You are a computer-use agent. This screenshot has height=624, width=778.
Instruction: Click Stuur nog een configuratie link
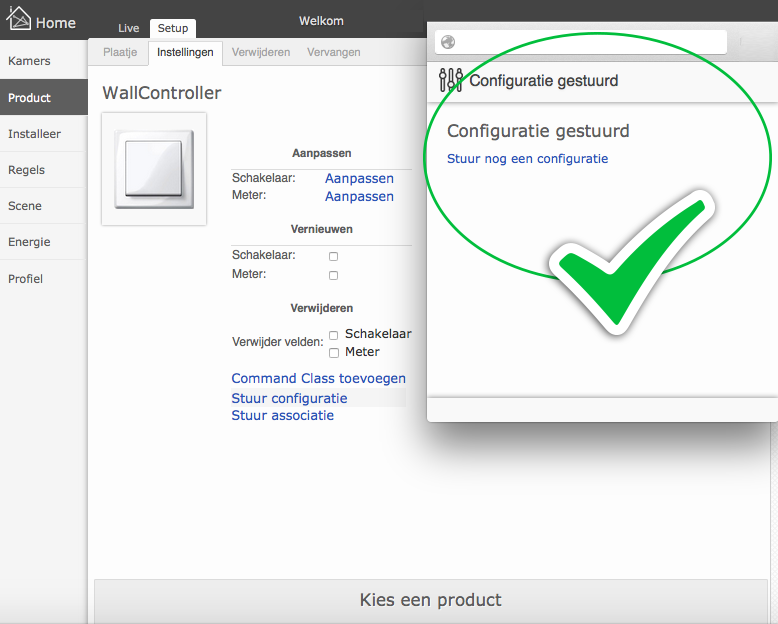pos(527,159)
